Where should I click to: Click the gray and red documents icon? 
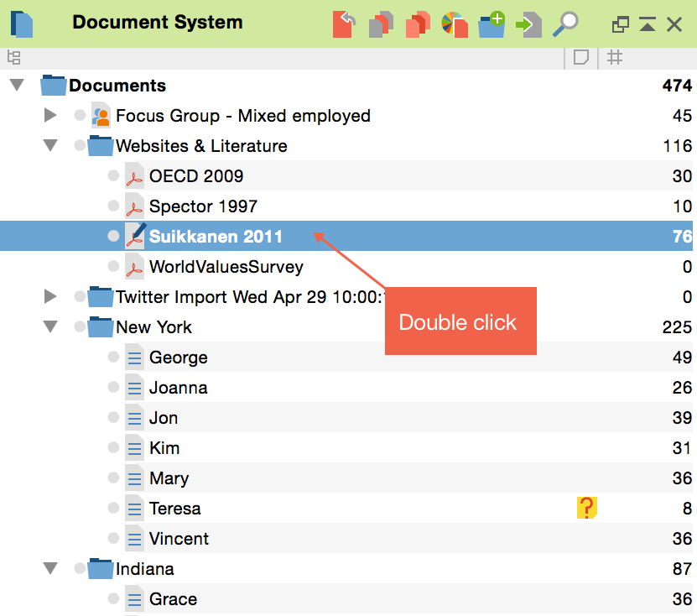381,23
